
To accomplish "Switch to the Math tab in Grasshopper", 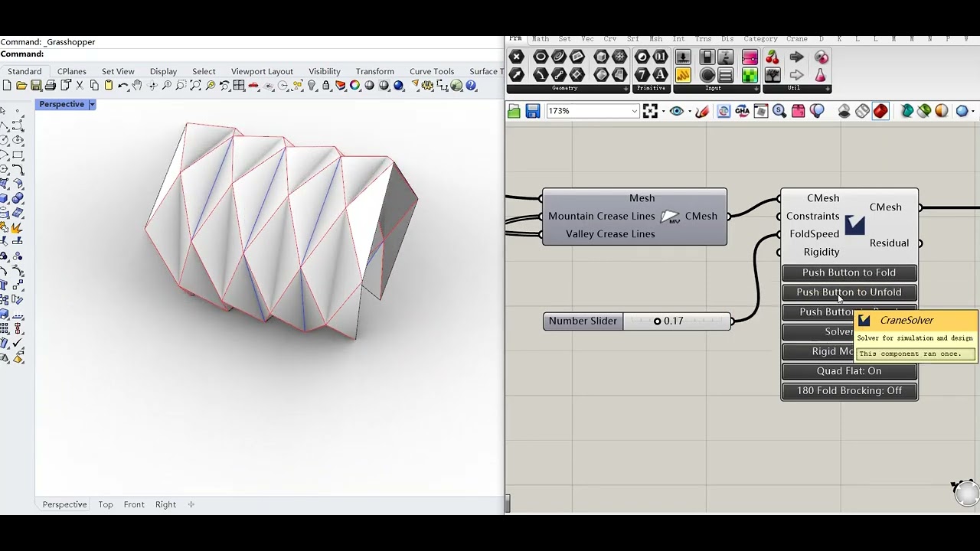I will (x=541, y=38).
